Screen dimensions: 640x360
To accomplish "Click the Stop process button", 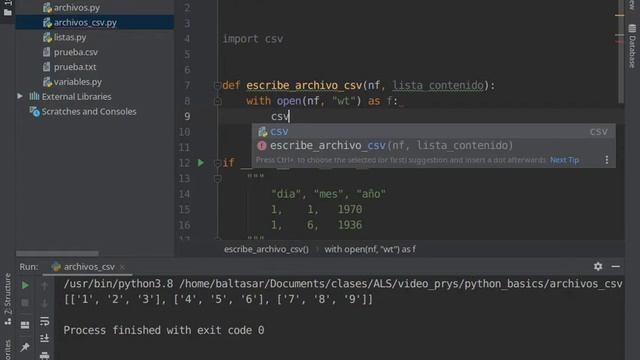I will [25, 303].
